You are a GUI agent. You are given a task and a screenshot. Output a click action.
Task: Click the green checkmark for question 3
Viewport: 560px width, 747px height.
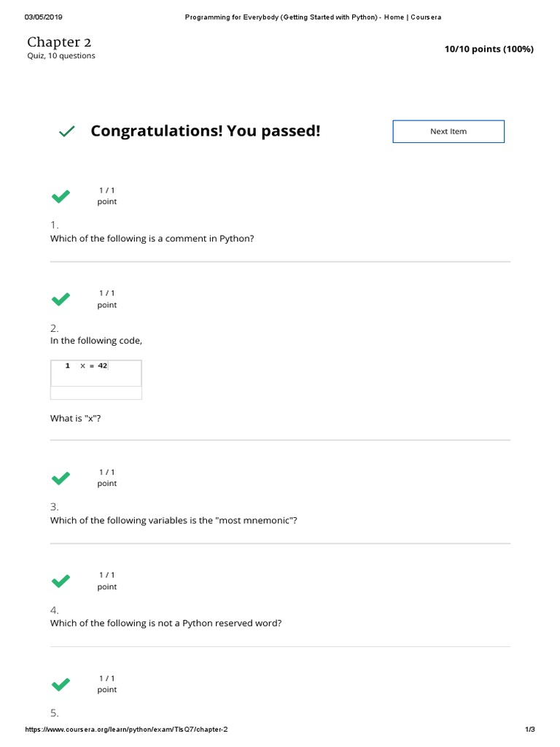click(61, 478)
